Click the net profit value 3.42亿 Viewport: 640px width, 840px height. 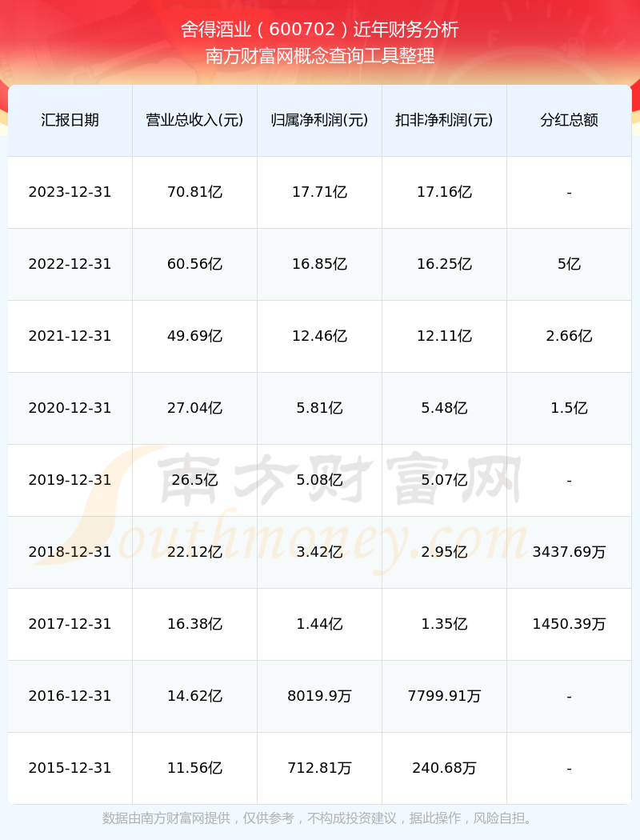pyautogui.click(x=319, y=552)
